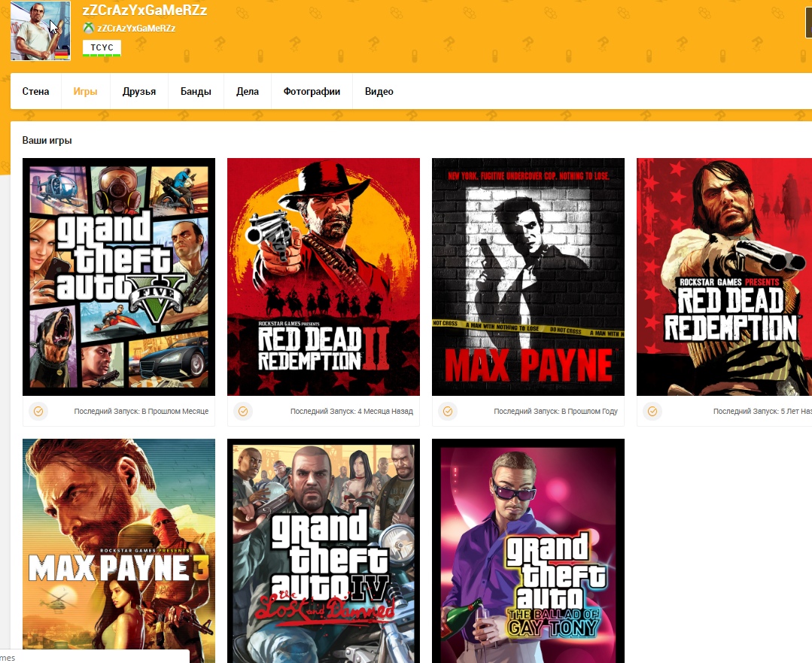
Task: Click 'Последний Запуск: В Прошлом Месяце' text
Action: (x=141, y=411)
